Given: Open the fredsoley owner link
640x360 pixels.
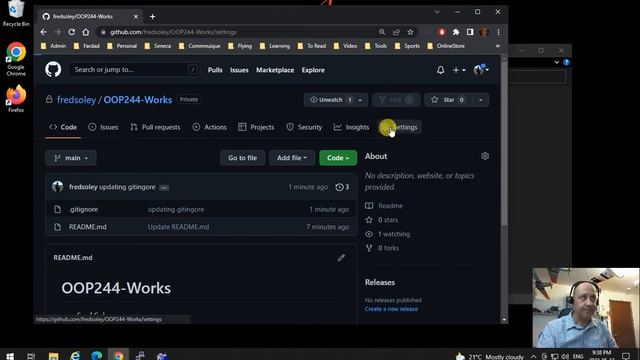Looking at the screenshot, I should tap(76, 100).
